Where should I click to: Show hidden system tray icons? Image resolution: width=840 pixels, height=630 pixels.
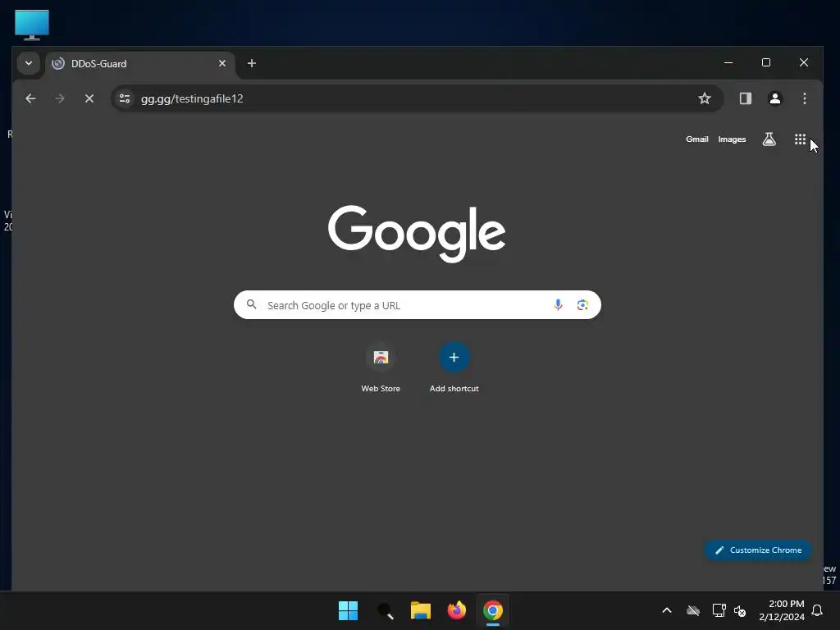(666, 610)
